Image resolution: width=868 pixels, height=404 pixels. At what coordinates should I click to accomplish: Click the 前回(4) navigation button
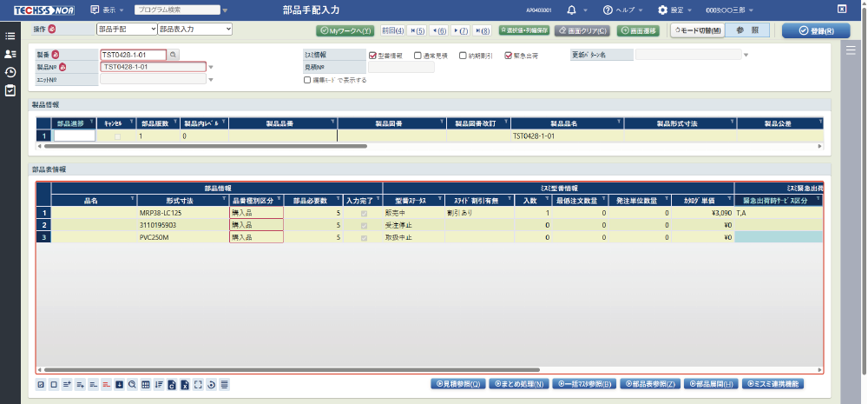point(392,31)
